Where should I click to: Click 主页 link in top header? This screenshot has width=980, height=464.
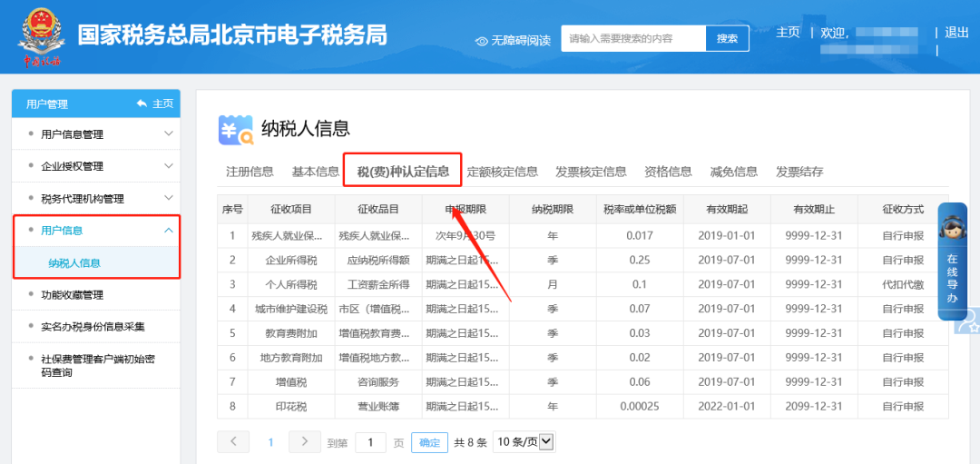(x=788, y=33)
